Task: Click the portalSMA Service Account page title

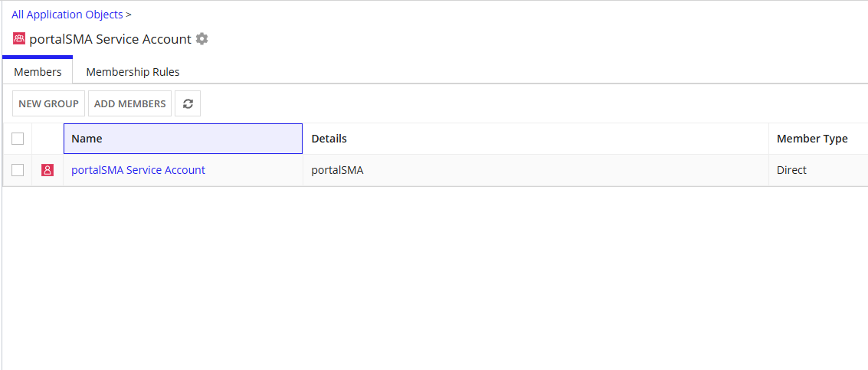Action: tap(110, 39)
